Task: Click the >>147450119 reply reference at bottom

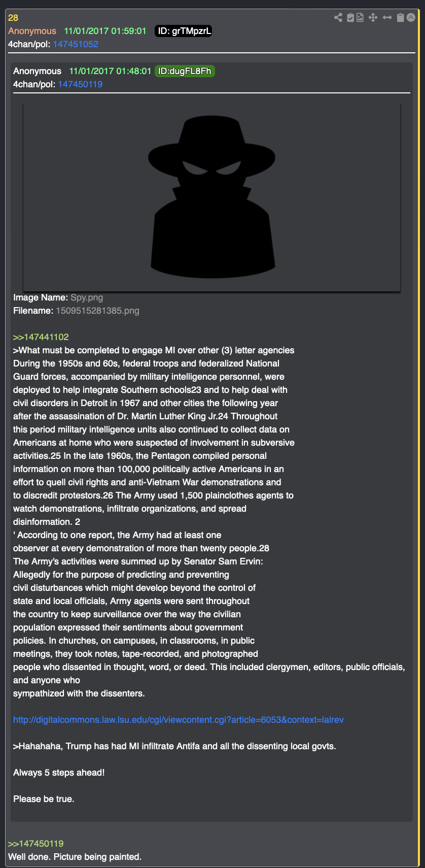Action: [36, 844]
